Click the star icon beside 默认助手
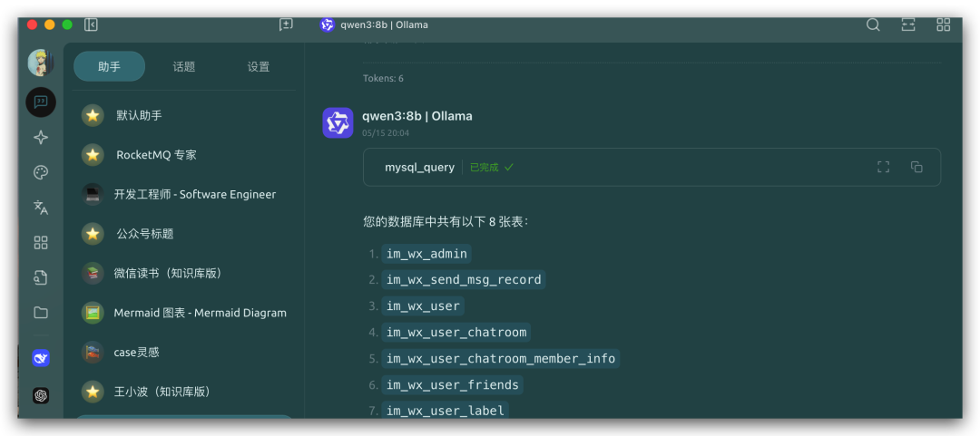The height and width of the screenshot is (436, 980). coord(93,115)
